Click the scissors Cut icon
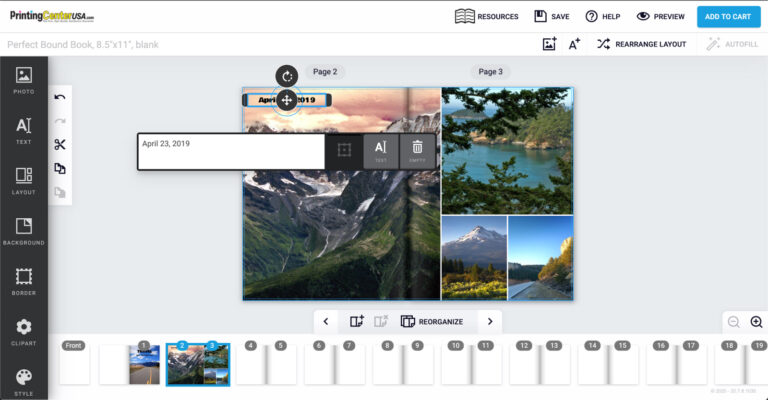This screenshot has width=768, height=400. (x=60, y=145)
